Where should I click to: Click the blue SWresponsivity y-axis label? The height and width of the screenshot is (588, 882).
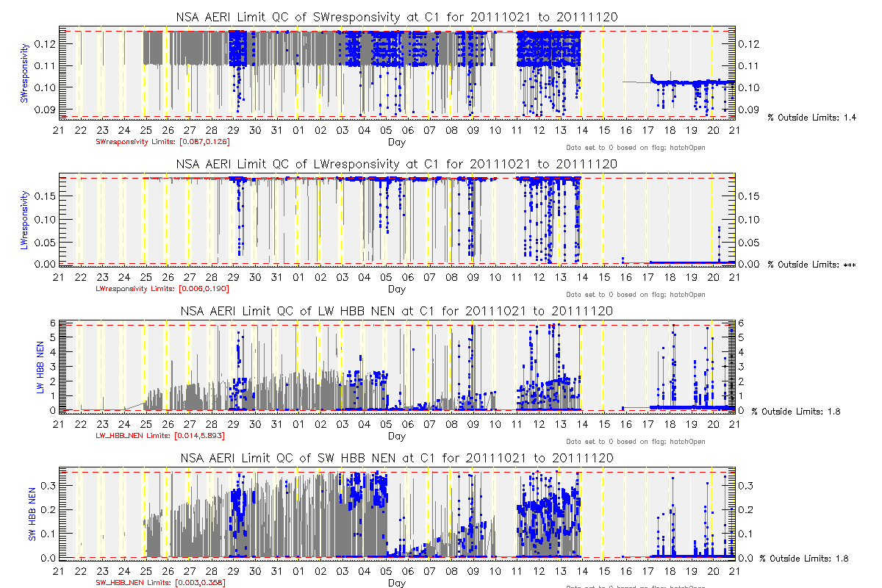pos(26,73)
